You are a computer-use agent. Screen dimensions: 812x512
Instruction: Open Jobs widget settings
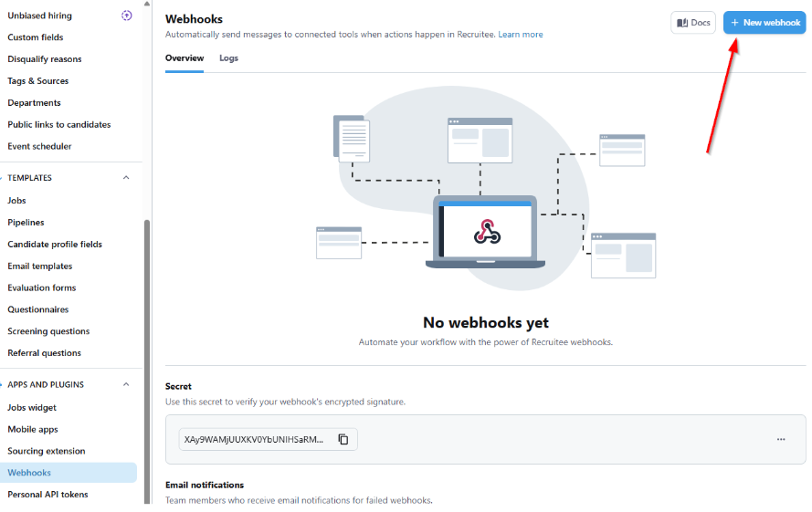(x=32, y=407)
